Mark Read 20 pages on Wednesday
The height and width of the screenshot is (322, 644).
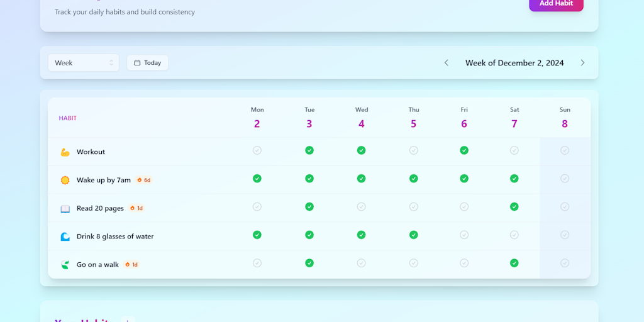pos(362,206)
